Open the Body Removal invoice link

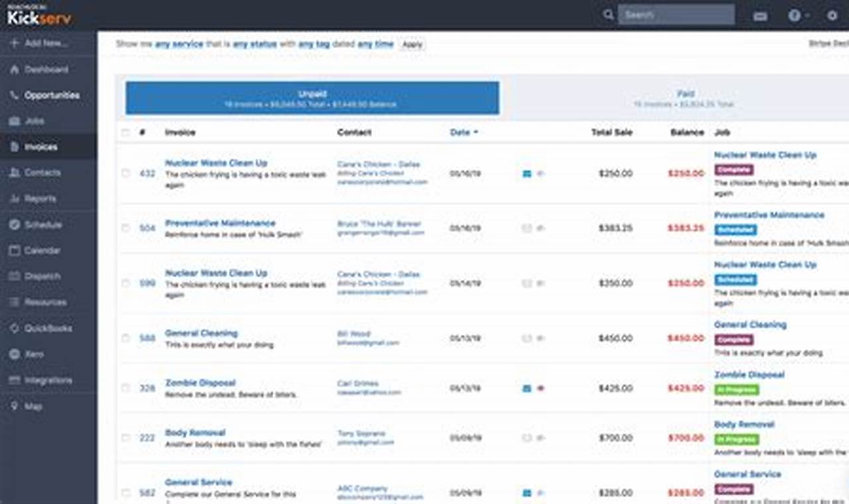click(x=195, y=432)
